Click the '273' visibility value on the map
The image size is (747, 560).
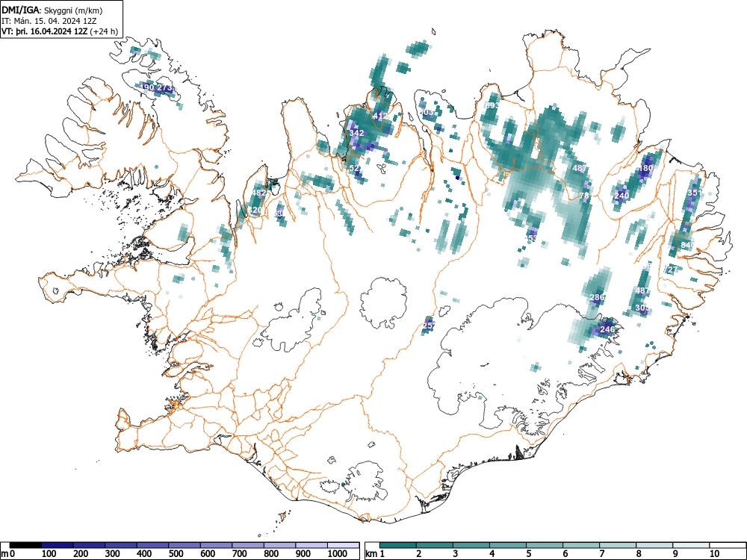[x=165, y=87]
